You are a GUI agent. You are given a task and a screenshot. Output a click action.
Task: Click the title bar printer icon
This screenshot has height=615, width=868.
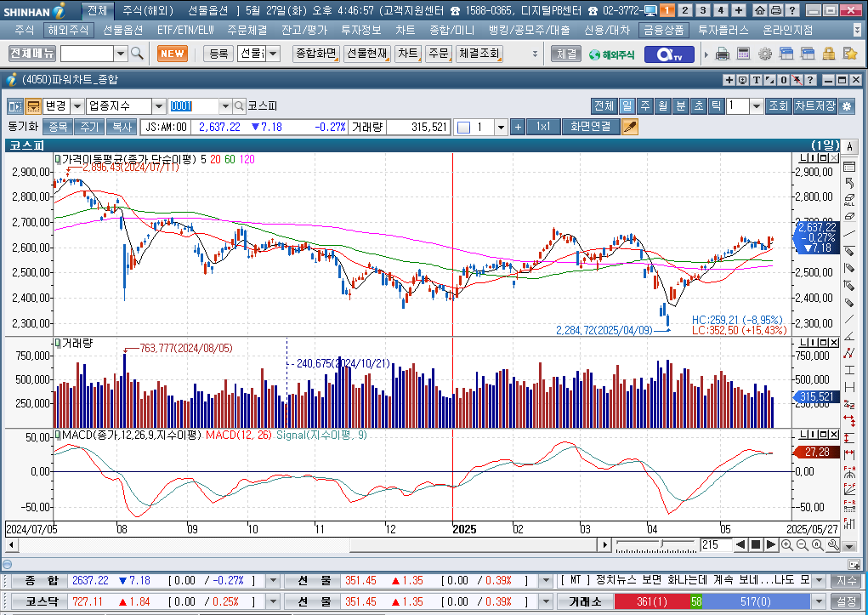(x=776, y=10)
